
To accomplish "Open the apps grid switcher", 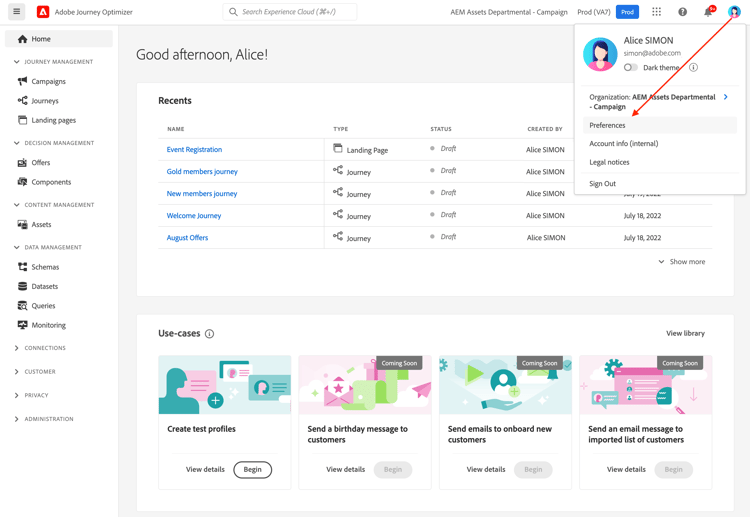I will tap(656, 12).
